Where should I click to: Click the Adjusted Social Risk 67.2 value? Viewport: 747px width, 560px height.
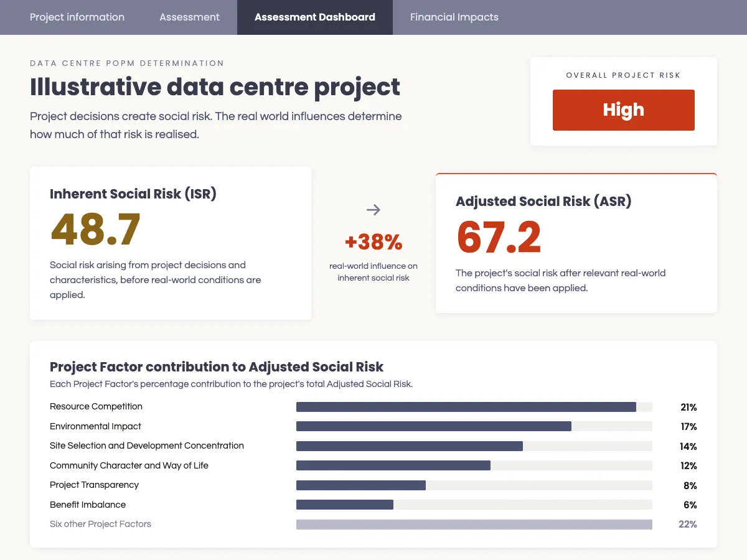(x=499, y=238)
